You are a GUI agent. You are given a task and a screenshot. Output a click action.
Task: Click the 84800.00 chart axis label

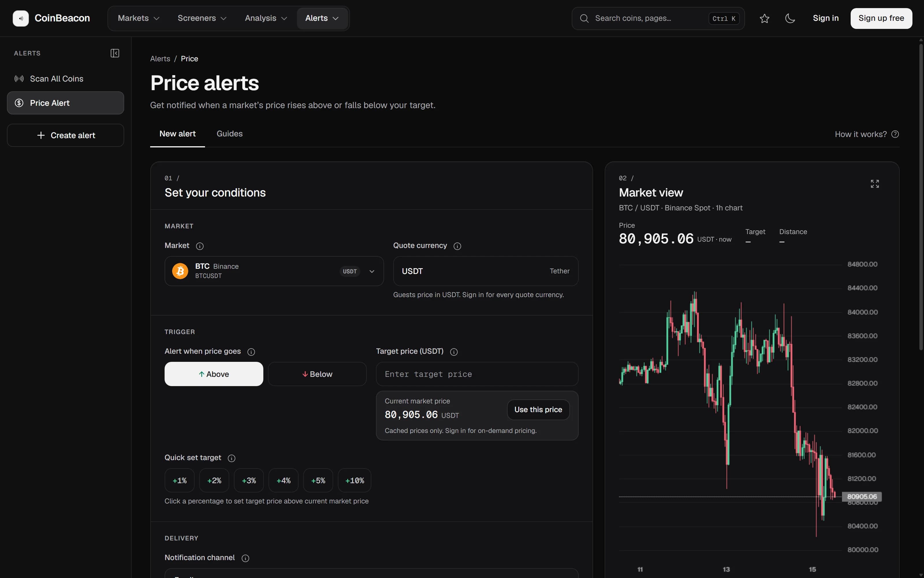click(862, 264)
